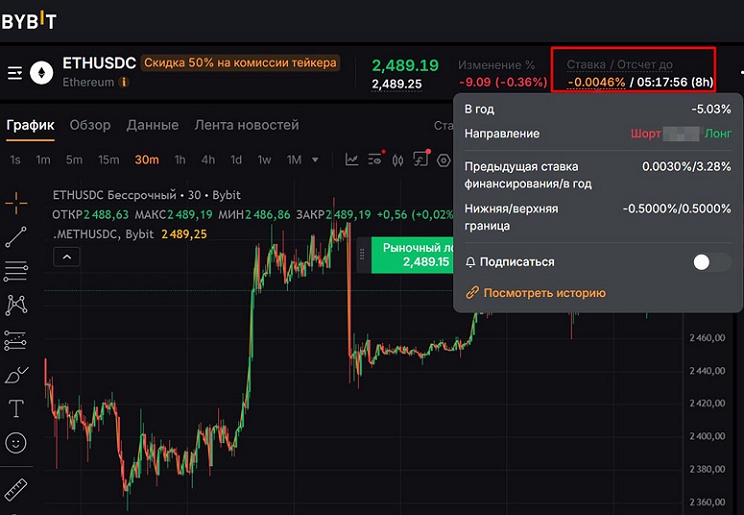Select the ruler measure tool
Screen dimensions: 744x515
[16, 489]
